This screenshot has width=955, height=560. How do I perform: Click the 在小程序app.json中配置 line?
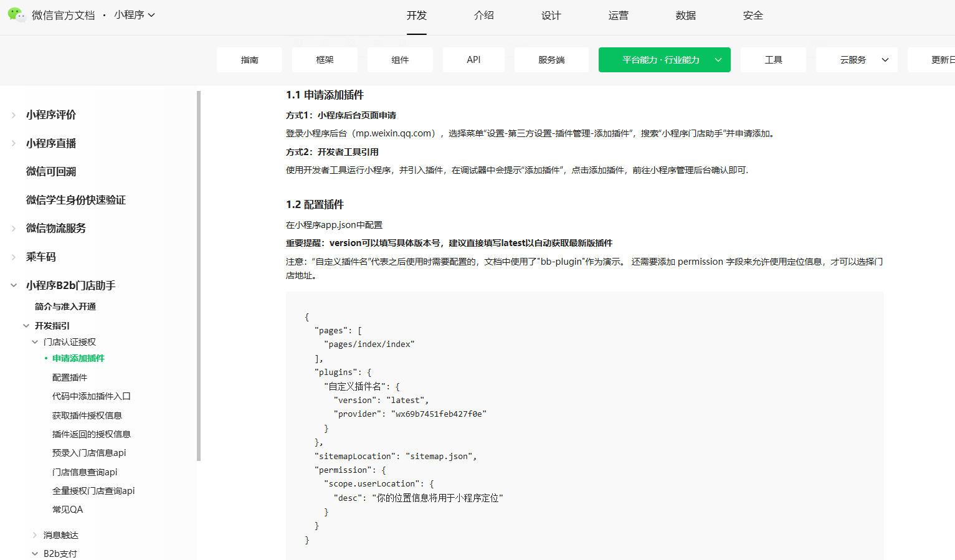[335, 225]
